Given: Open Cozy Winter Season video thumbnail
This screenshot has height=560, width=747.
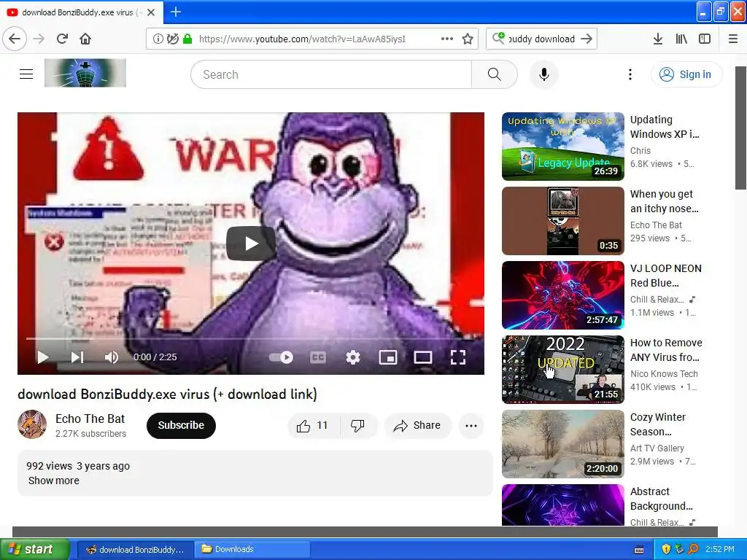Looking at the screenshot, I should [563, 444].
